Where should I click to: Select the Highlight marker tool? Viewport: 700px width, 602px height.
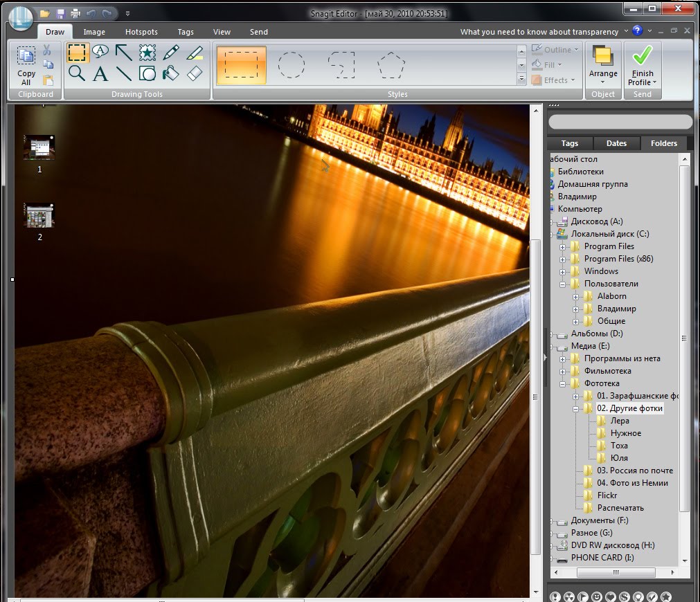[195, 52]
